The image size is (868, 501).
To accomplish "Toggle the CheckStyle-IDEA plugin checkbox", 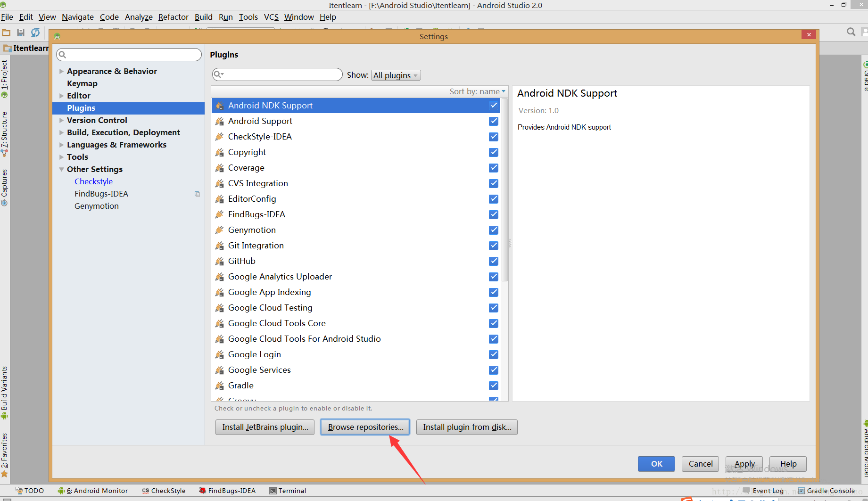I will [494, 137].
